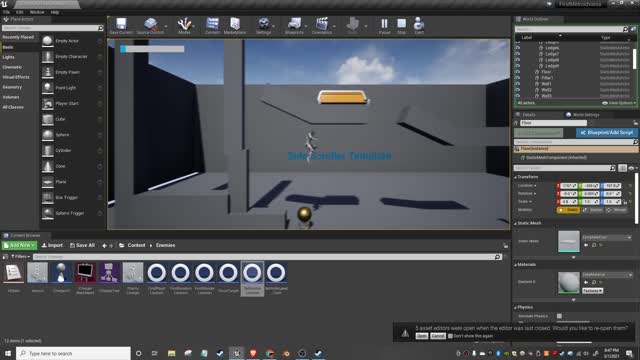The image size is (640, 360).
Task: Click the Save All button
Action: [82, 245]
